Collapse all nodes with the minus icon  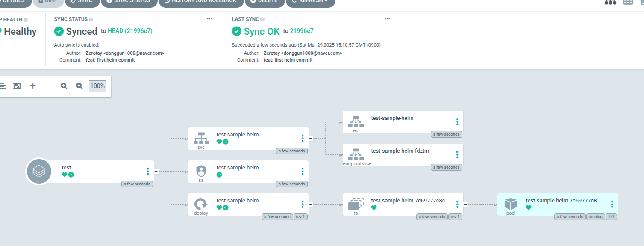point(48,86)
